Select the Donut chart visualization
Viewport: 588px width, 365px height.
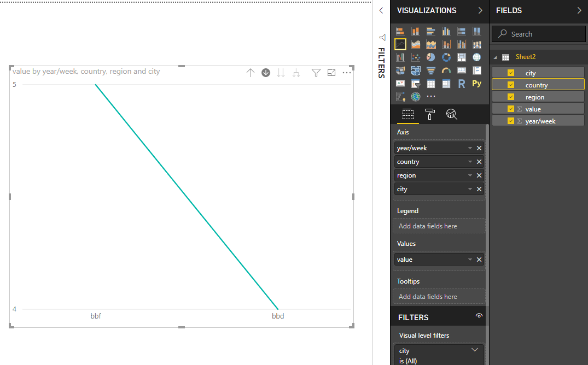[446, 57]
